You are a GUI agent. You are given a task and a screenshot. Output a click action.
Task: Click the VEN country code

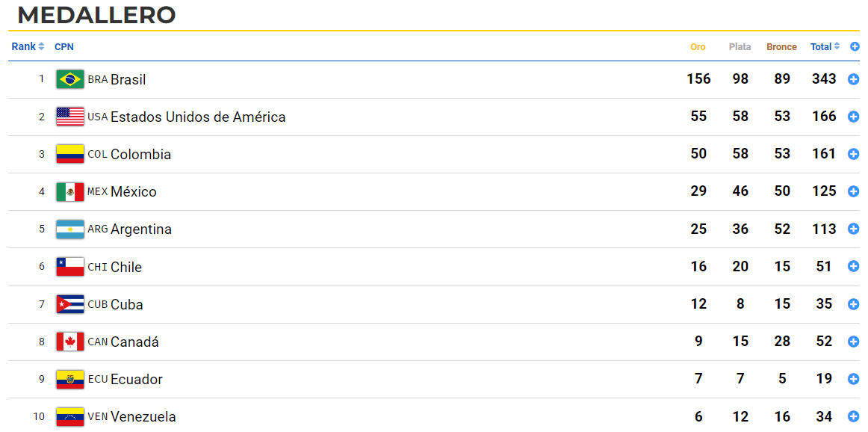point(97,416)
